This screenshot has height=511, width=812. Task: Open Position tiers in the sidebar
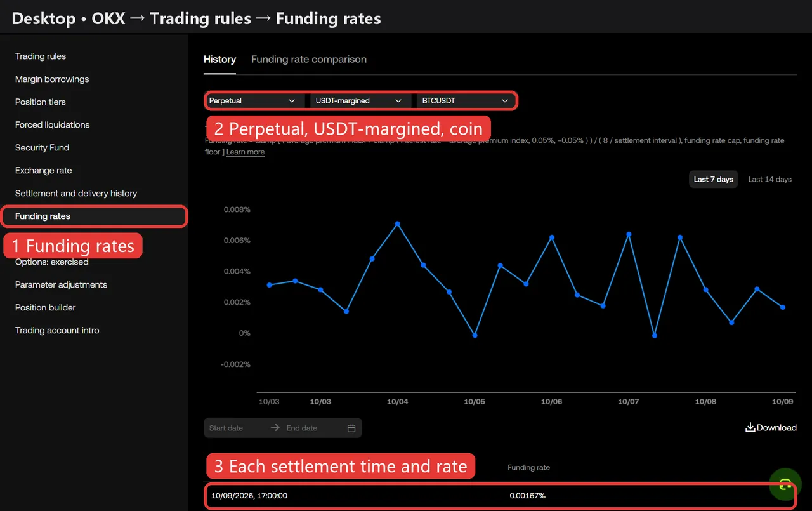pyautogui.click(x=41, y=102)
